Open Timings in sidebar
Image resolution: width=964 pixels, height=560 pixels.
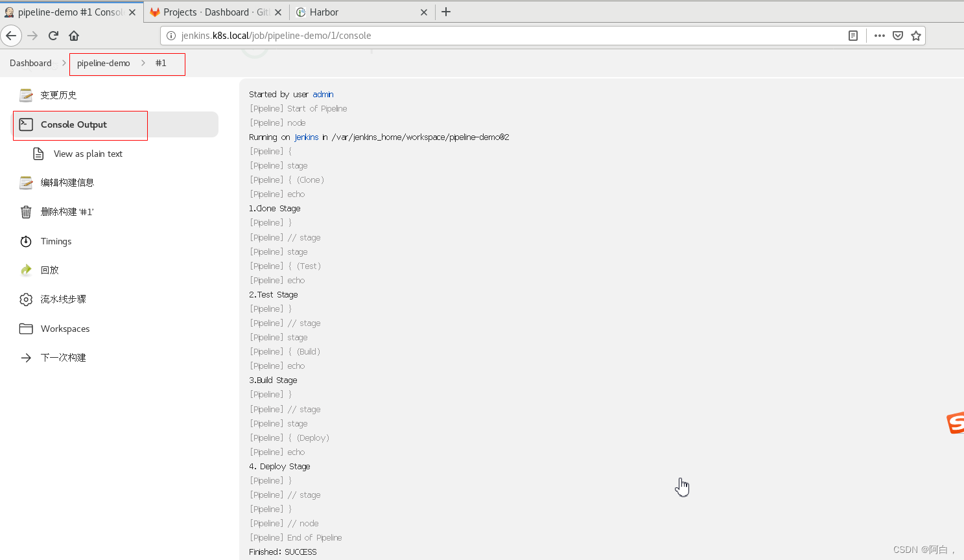click(56, 241)
